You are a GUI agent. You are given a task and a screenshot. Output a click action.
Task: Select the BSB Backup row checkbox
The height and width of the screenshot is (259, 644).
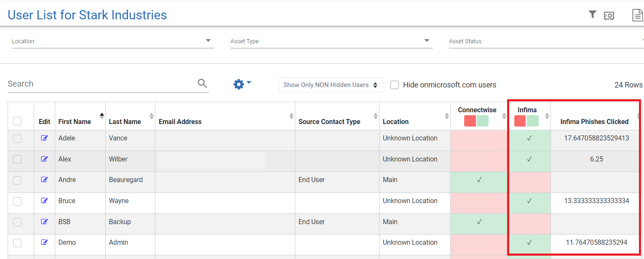click(x=17, y=222)
